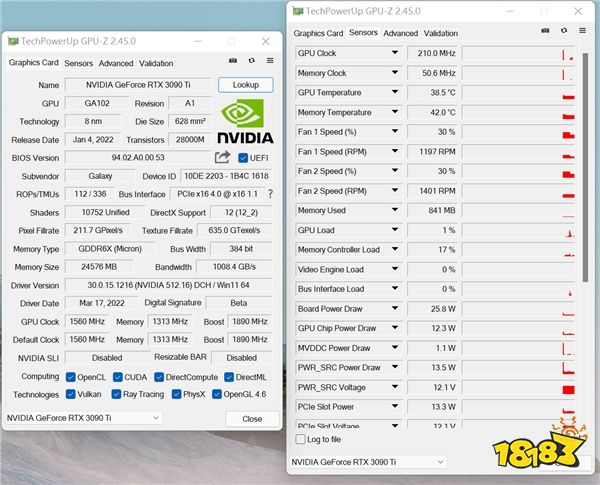This screenshot has height=485, width=600.
Task: Toggle the Ray Tracing checkbox
Action: [116, 394]
